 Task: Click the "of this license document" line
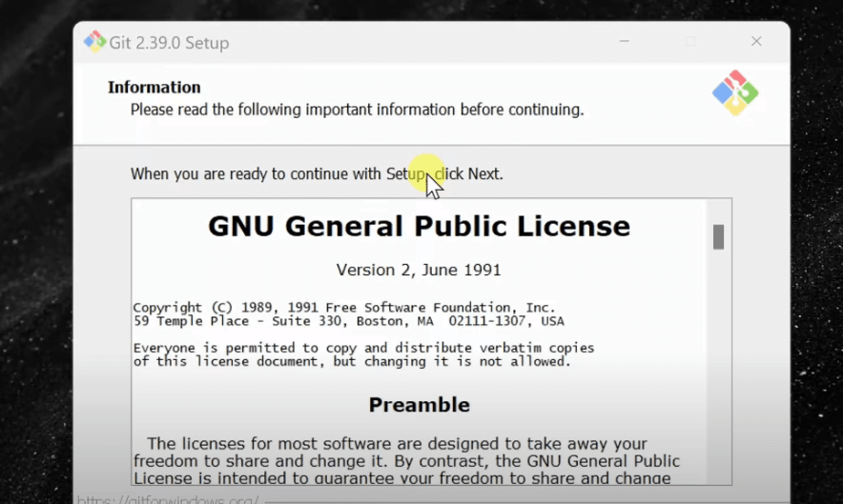pos(352,361)
